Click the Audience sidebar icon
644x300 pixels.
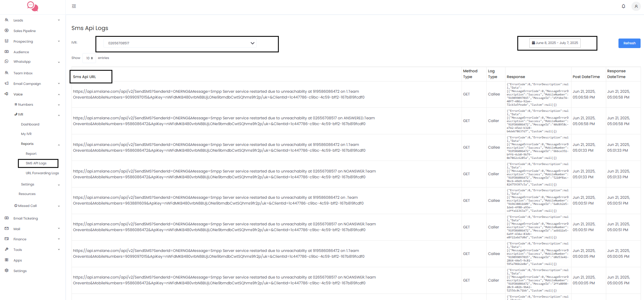click(6, 52)
